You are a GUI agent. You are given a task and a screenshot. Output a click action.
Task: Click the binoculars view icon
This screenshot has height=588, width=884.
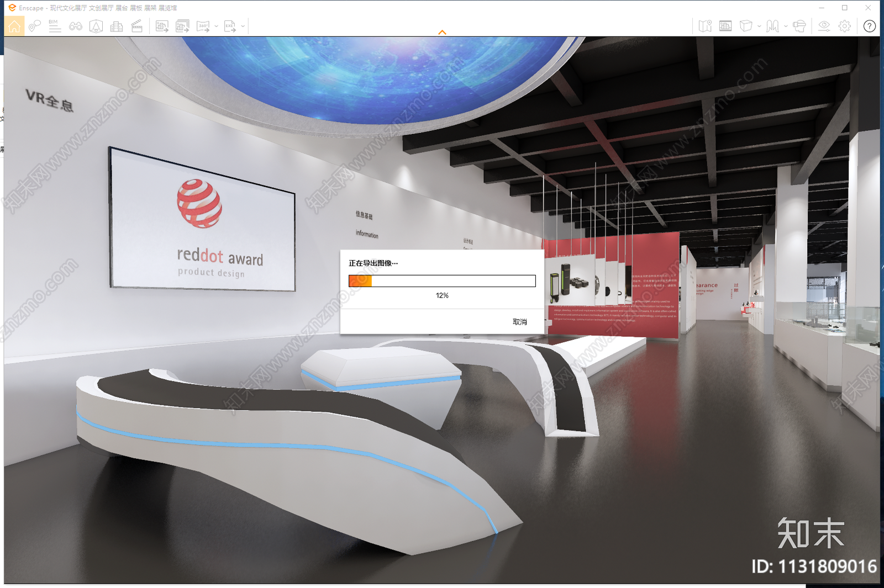click(x=76, y=26)
